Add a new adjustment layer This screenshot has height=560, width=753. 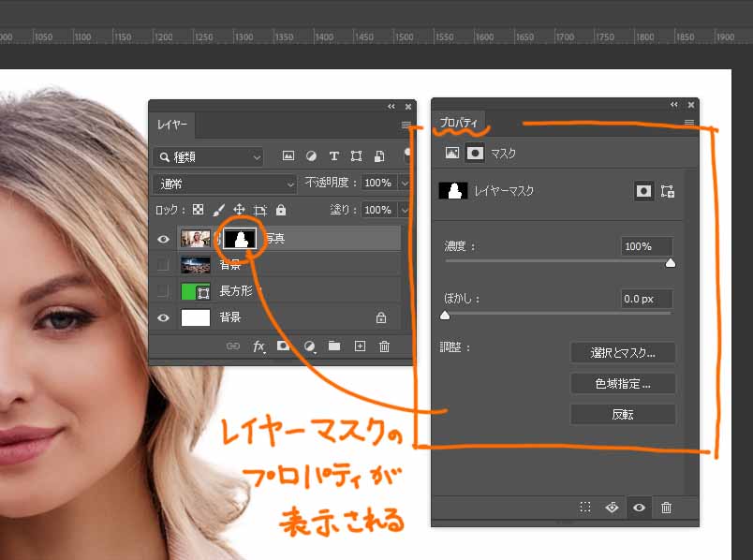pyautogui.click(x=309, y=346)
